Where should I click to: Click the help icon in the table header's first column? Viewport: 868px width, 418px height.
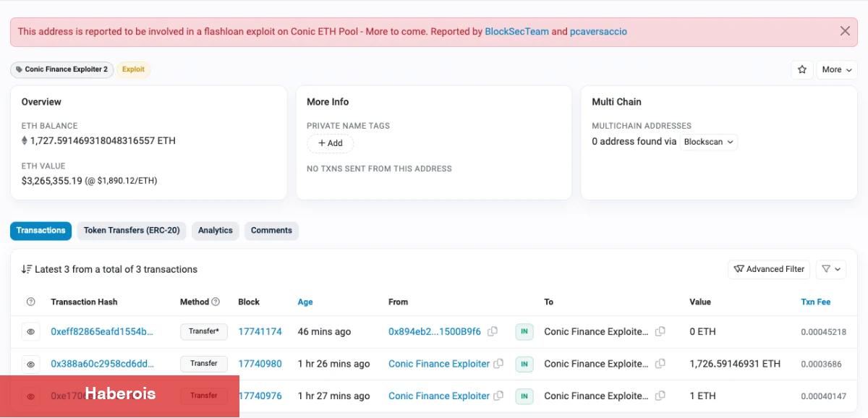point(30,302)
